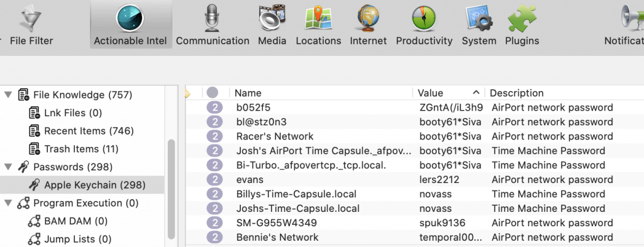
Task: Open the File Filter funnel tool
Action: (31, 18)
